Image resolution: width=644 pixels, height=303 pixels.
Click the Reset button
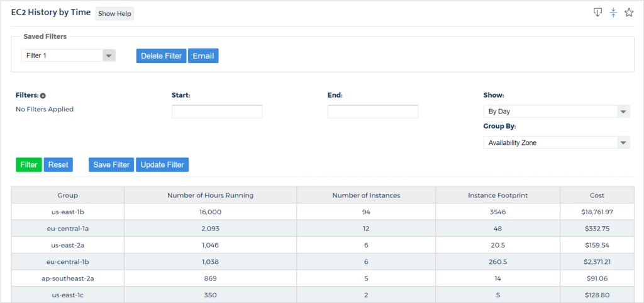coord(58,165)
